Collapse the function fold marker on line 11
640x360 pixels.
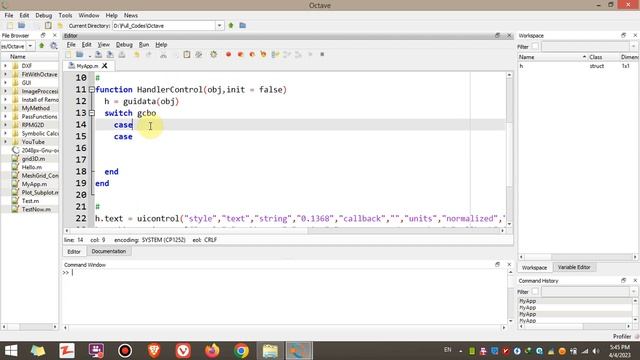point(92,89)
